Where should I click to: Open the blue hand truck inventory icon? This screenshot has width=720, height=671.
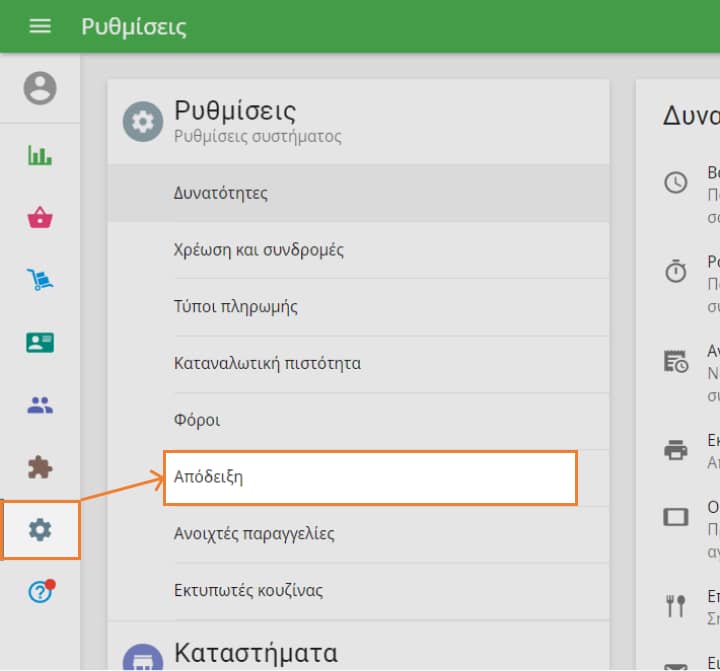pyautogui.click(x=40, y=281)
